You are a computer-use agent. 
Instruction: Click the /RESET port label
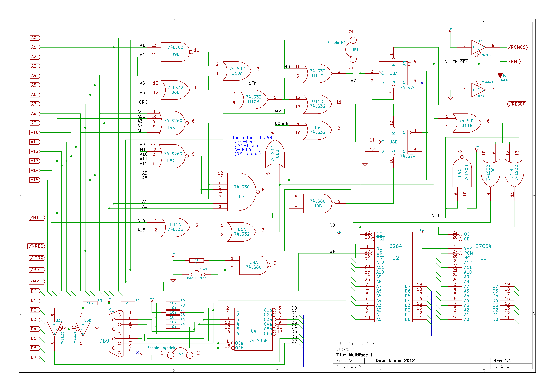pos(517,104)
